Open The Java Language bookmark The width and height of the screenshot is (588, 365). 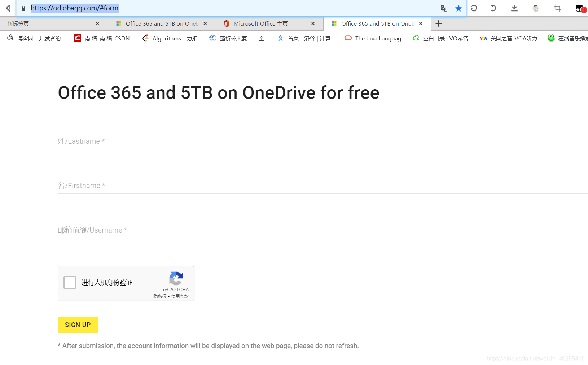point(375,38)
